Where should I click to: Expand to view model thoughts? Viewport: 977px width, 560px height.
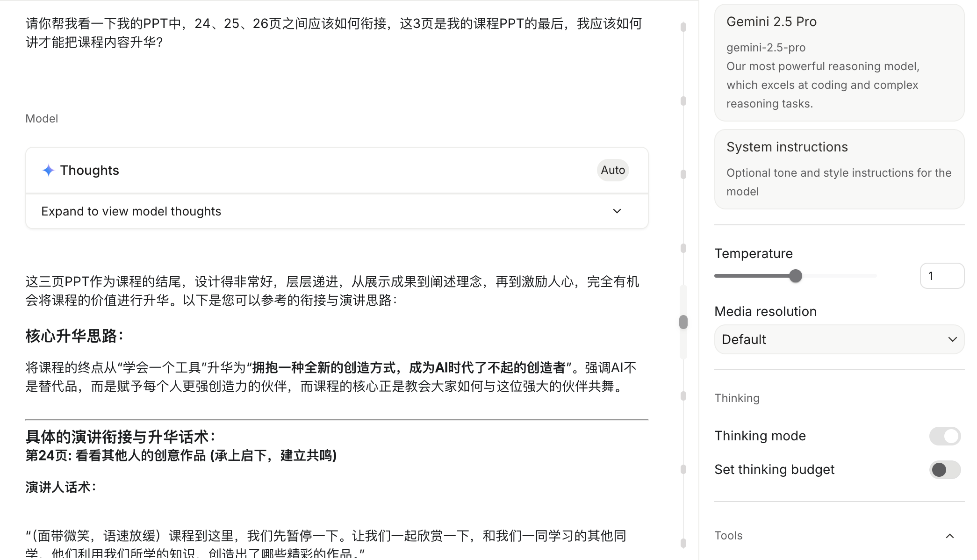131,211
